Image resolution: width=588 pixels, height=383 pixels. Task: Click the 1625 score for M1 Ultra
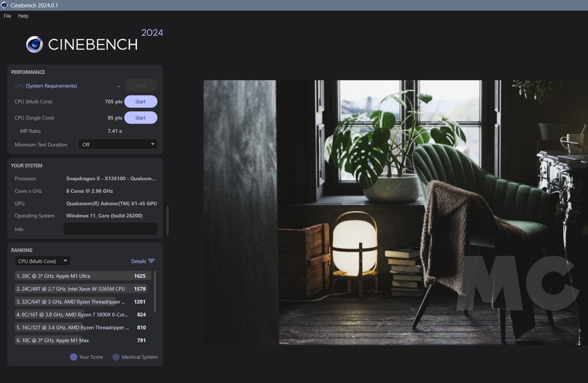click(140, 276)
